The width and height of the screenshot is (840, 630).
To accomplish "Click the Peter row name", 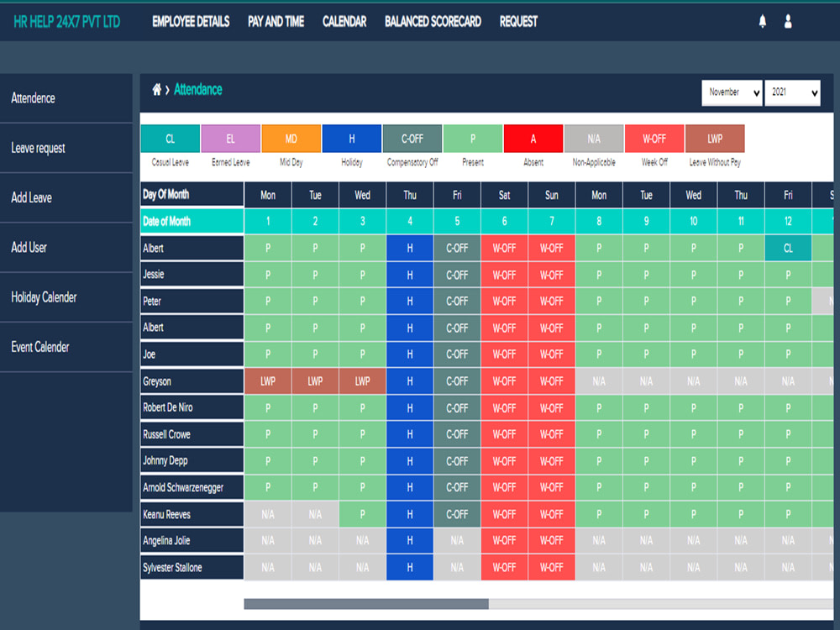I will click(192, 301).
